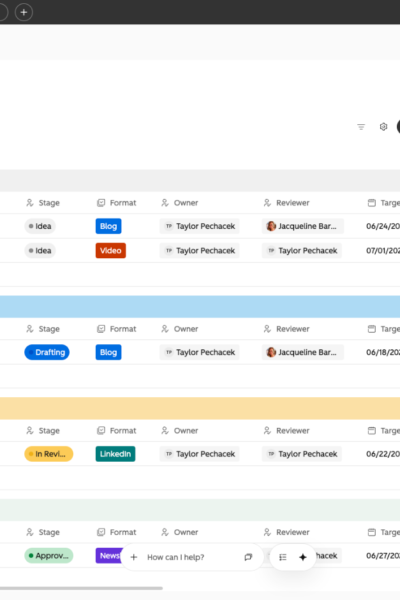The width and height of the screenshot is (400, 600).
Task: Open the settings gear icon above the table
Action: [383, 127]
